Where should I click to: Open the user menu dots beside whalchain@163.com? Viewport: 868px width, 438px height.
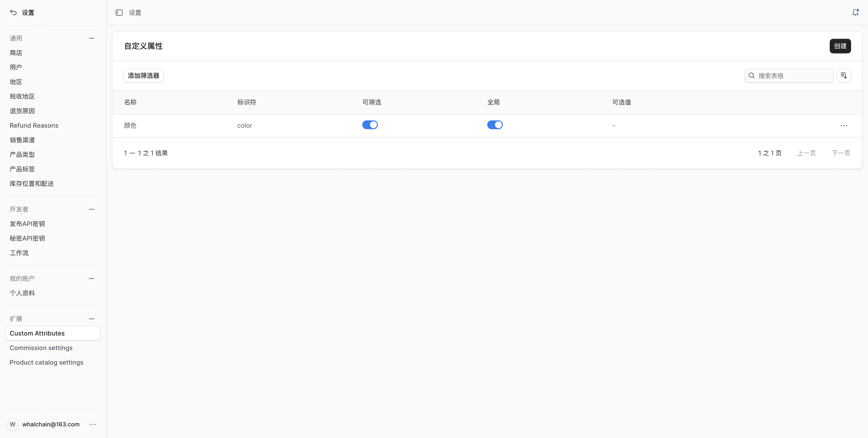pyautogui.click(x=93, y=424)
